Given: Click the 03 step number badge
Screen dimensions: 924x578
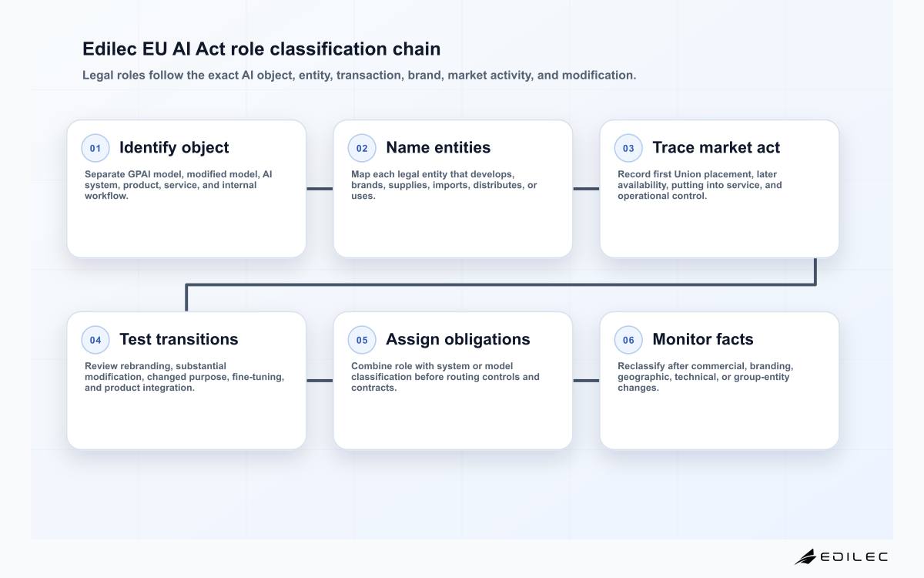Looking at the screenshot, I should pyautogui.click(x=628, y=148).
